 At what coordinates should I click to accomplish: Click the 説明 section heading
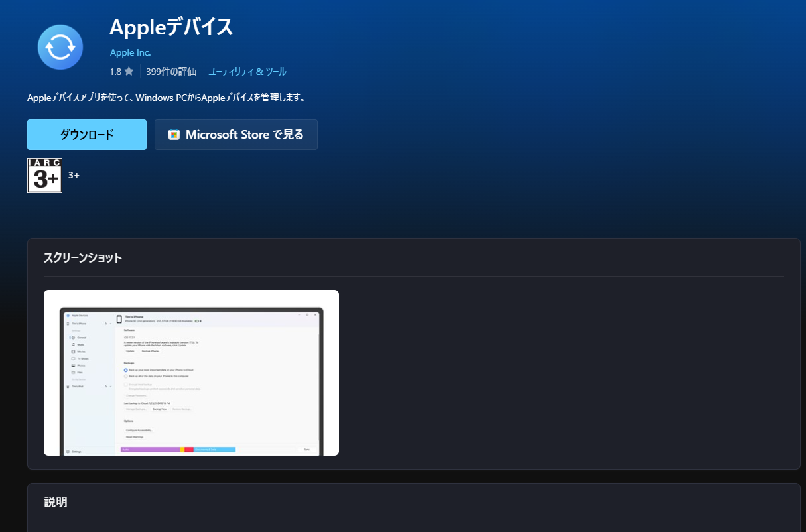coord(56,502)
